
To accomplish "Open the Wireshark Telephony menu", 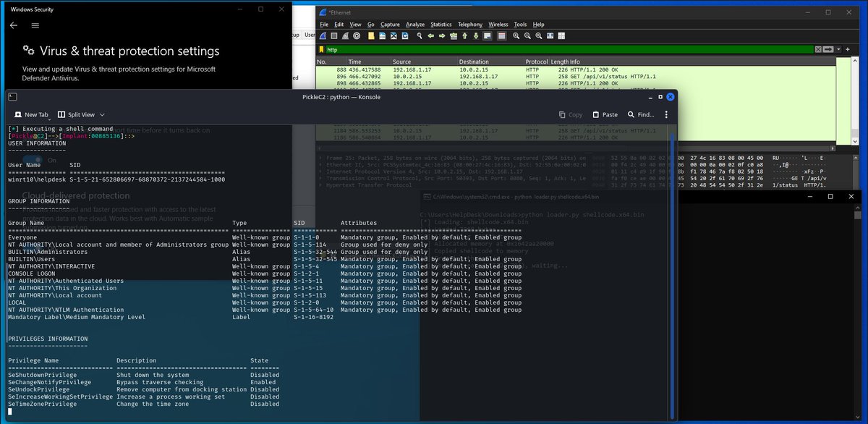I will tap(470, 24).
